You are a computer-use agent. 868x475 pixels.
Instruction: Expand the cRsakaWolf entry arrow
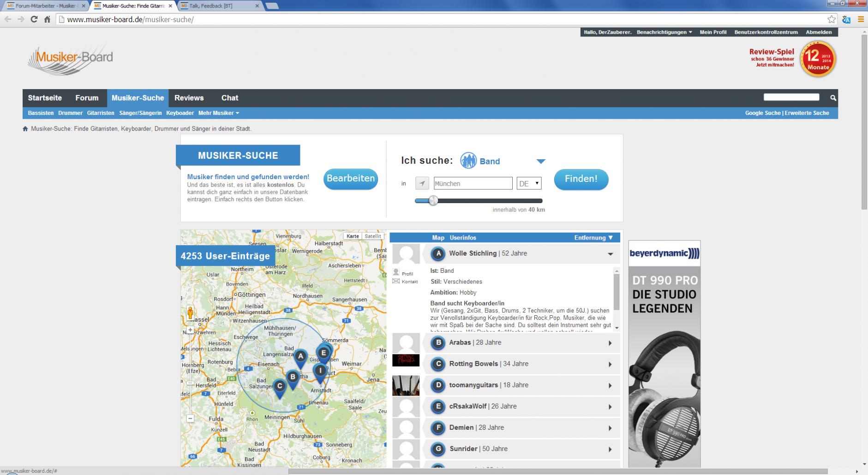(x=610, y=407)
